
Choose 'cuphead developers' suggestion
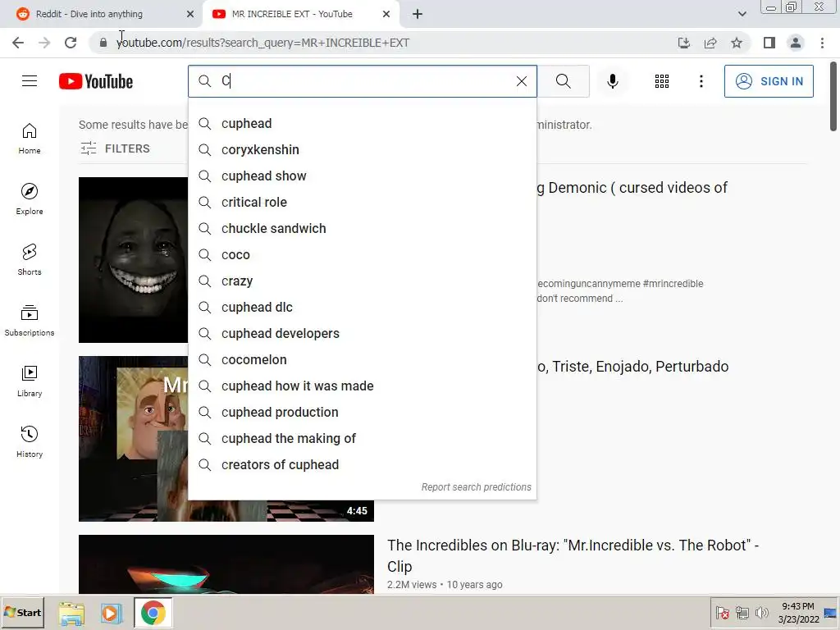362,334
